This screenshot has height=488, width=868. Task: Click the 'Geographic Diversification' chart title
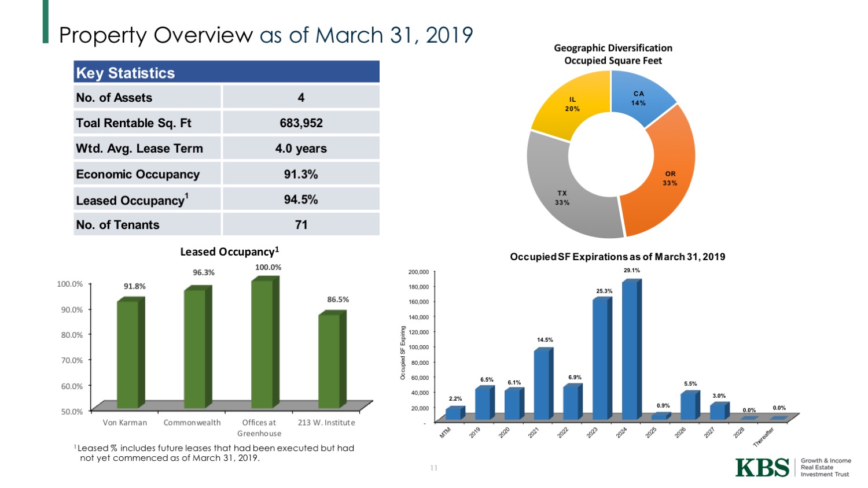coord(613,54)
